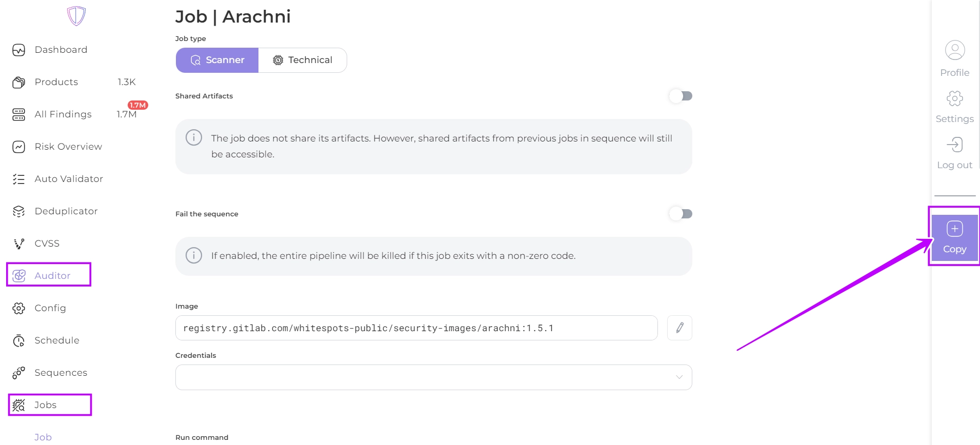
Task: Click the shield logo icon
Action: click(76, 16)
